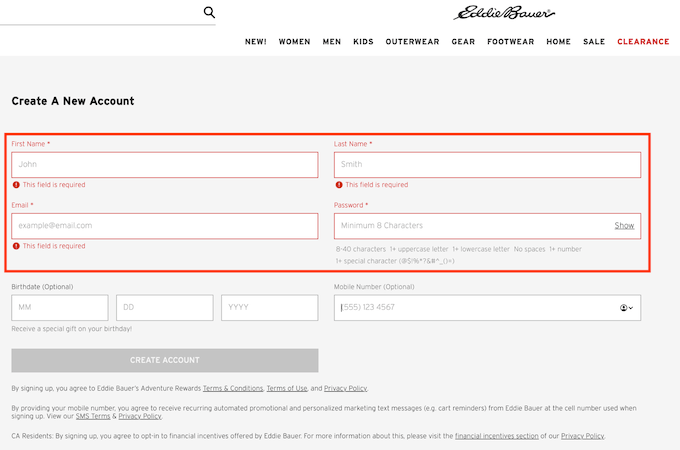
Task: Click the 'Birthdate (Optional)' label
Action: coord(42,287)
